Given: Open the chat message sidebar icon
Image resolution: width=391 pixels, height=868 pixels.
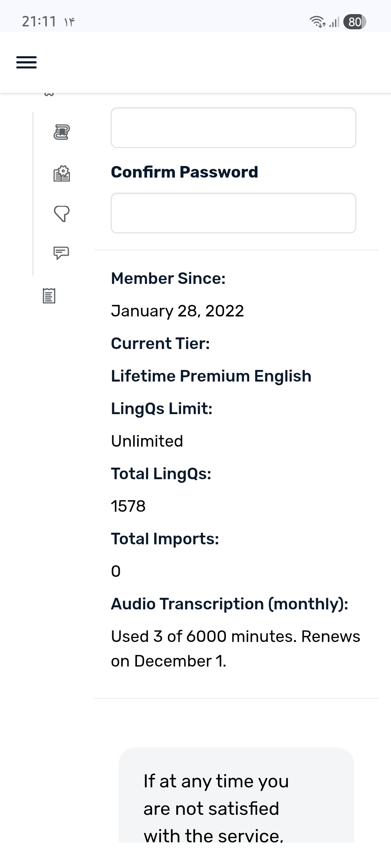Looking at the screenshot, I should tap(61, 253).
